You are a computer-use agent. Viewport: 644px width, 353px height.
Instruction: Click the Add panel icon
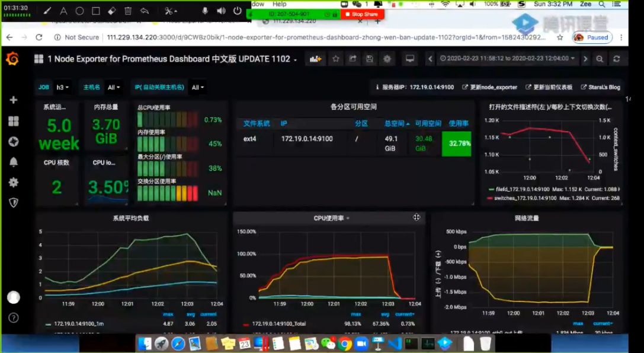(x=315, y=59)
